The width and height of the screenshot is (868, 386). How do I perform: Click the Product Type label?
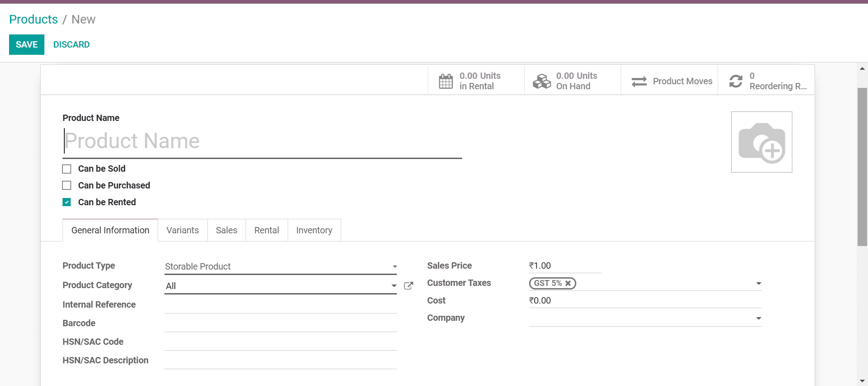[x=89, y=266]
